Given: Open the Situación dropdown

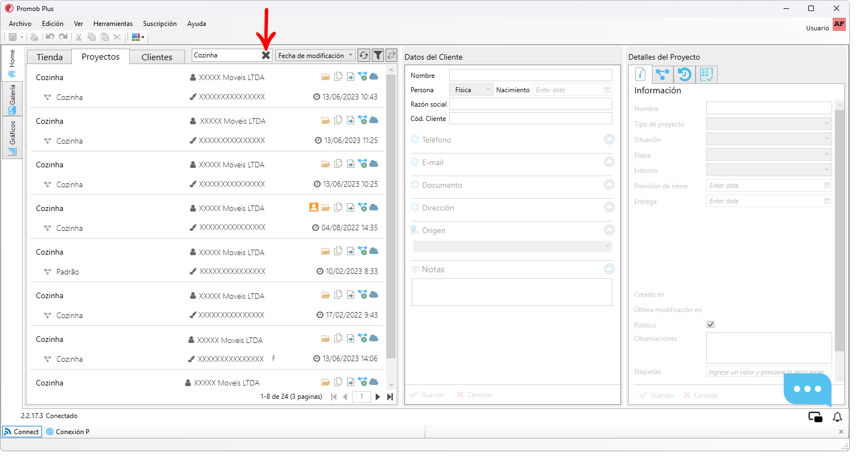Looking at the screenshot, I should [769, 139].
